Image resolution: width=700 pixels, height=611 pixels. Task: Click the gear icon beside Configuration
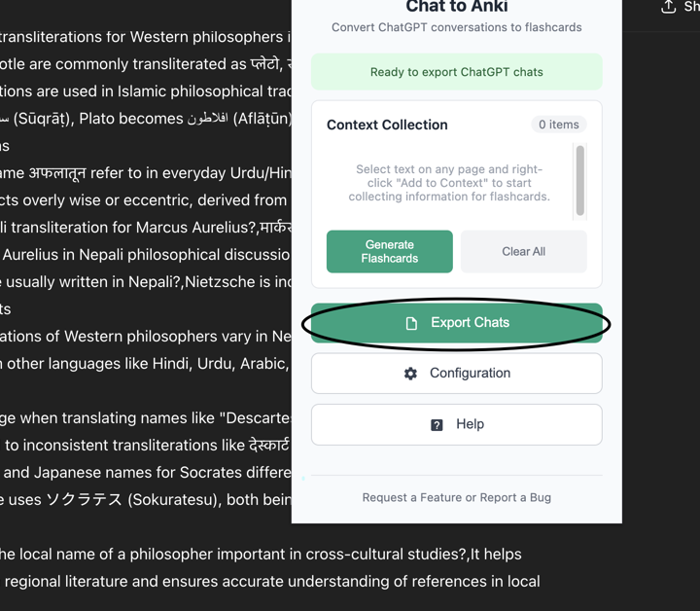[410, 374]
